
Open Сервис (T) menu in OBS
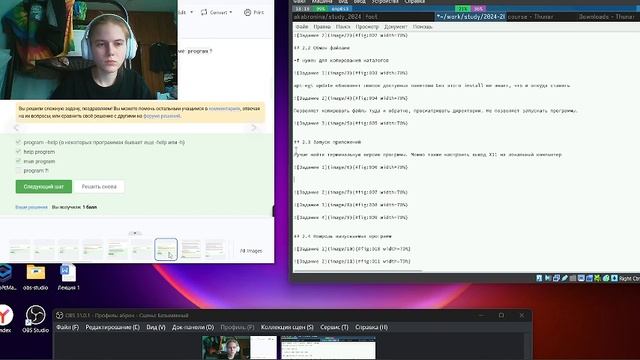click(x=334, y=327)
